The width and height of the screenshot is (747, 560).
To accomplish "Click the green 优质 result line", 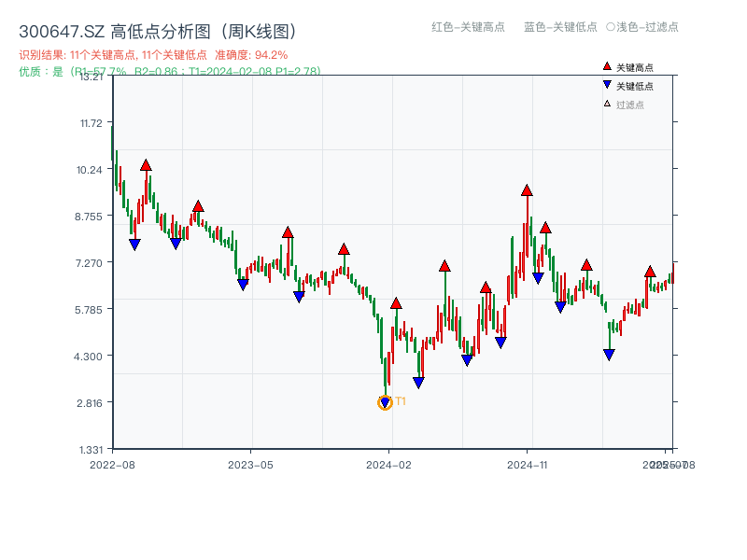I will (170, 72).
